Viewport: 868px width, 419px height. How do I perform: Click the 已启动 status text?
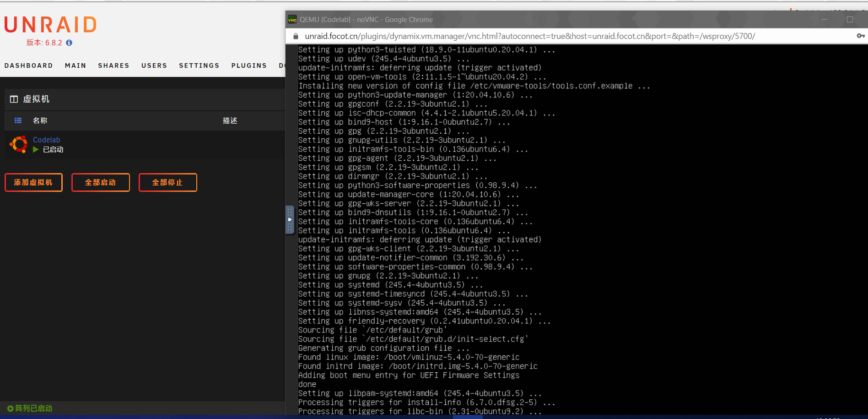click(x=53, y=149)
